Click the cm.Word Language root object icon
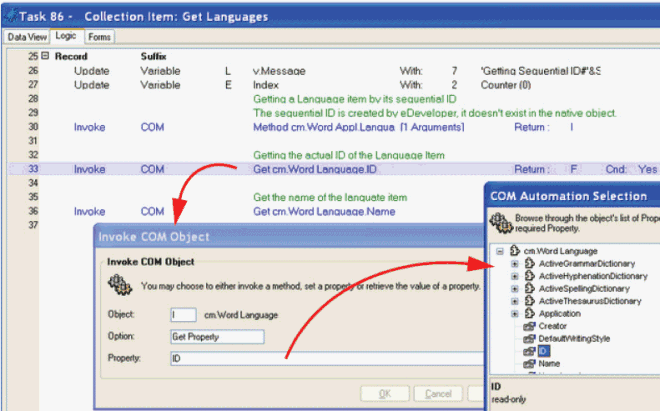660x411 pixels. [515, 250]
